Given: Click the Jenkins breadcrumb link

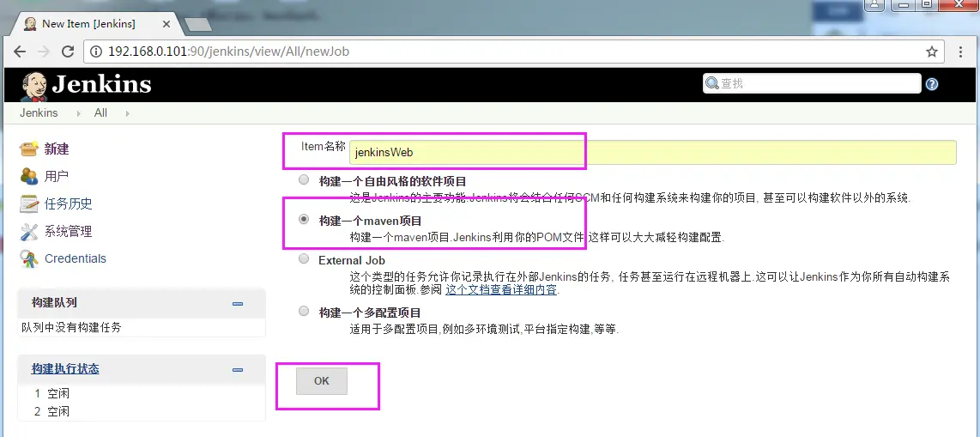Looking at the screenshot, I should point(39,113).
